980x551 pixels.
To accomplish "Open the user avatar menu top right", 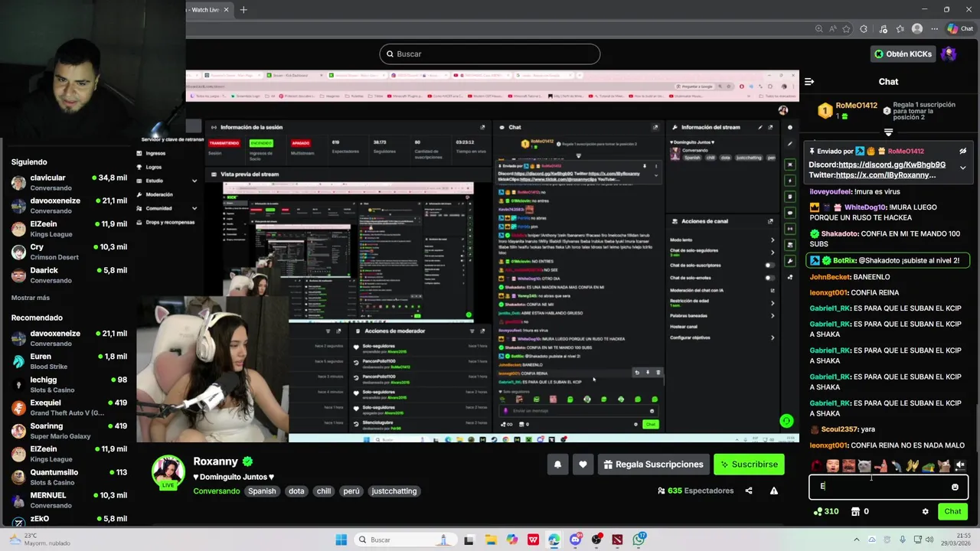I will 949,54.
